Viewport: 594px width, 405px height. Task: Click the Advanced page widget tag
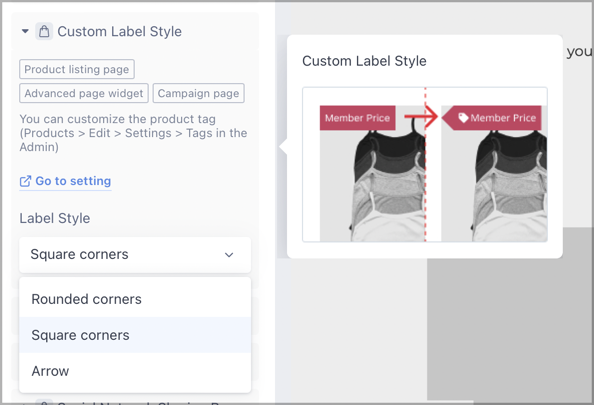[x=84, y=93]
